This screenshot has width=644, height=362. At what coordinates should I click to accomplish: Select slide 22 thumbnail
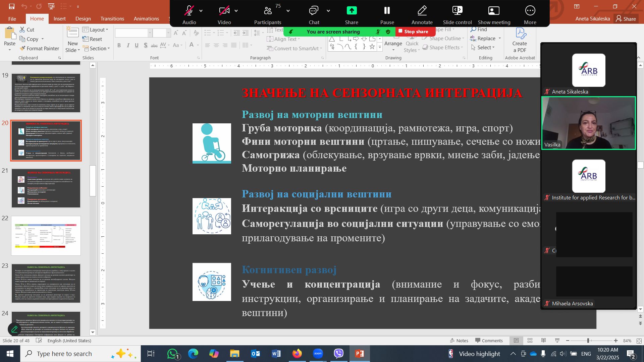pyautogui.click(x=46, y=236)
